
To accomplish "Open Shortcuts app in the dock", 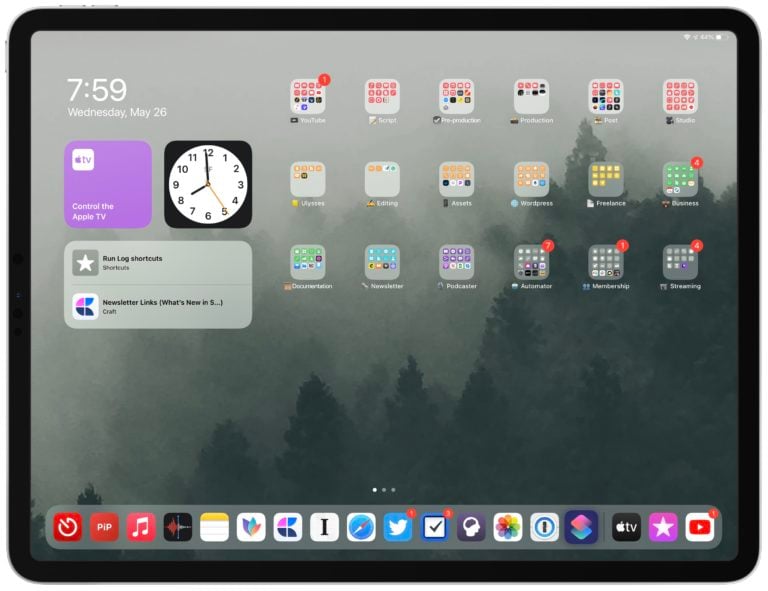I will pos(581,527).
